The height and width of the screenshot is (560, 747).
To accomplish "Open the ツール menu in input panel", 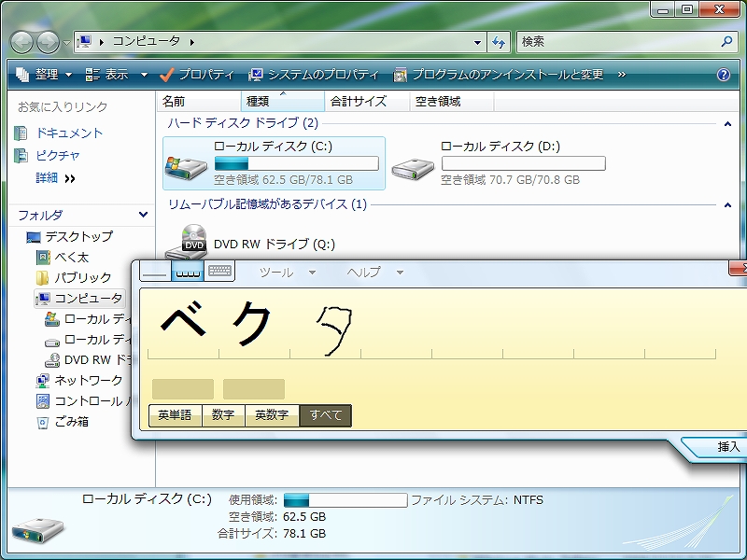I will click(276, 273).
